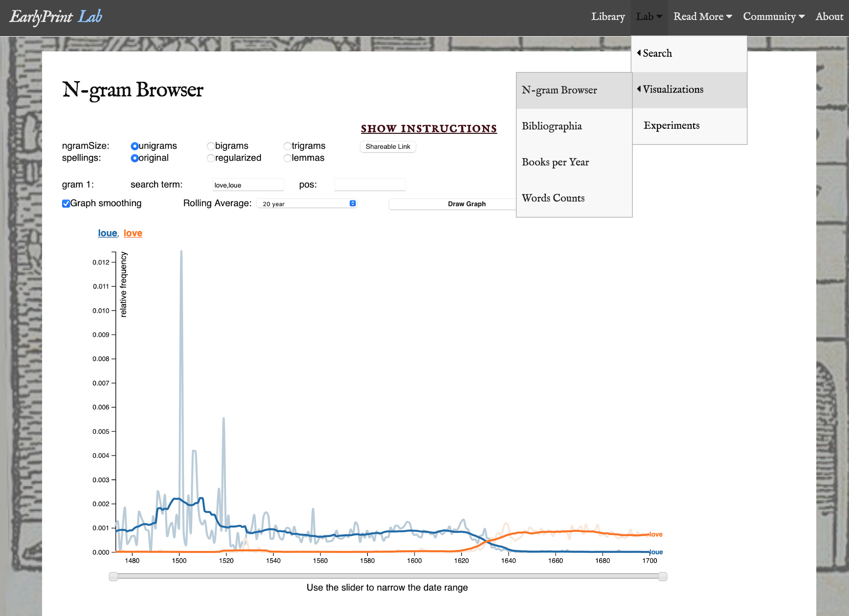Uncheck the Graph smoothing checkbox
Screen dimensions: 849x616
point(66,204)
